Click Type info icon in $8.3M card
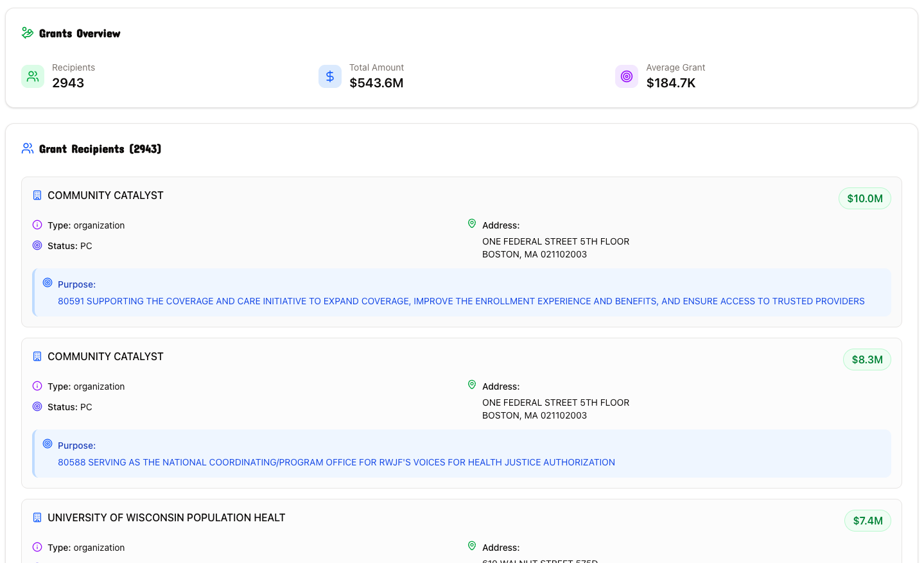Viewport: 924px width, 563px height. tap(37, 386)
